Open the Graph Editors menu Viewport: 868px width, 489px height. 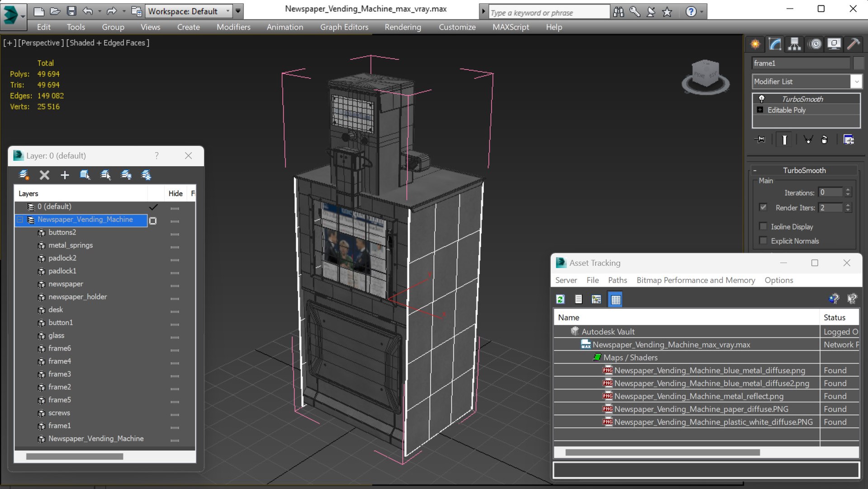344,27
